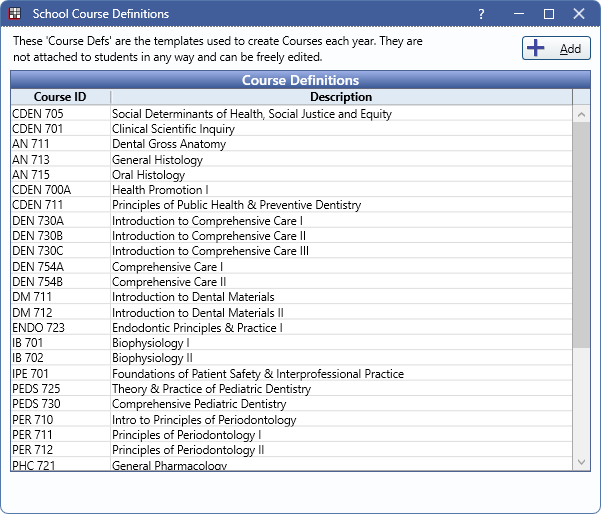601x514 pixels.
Task: Select the Dental Gross Anatomy course
Action: pos(169,144)
